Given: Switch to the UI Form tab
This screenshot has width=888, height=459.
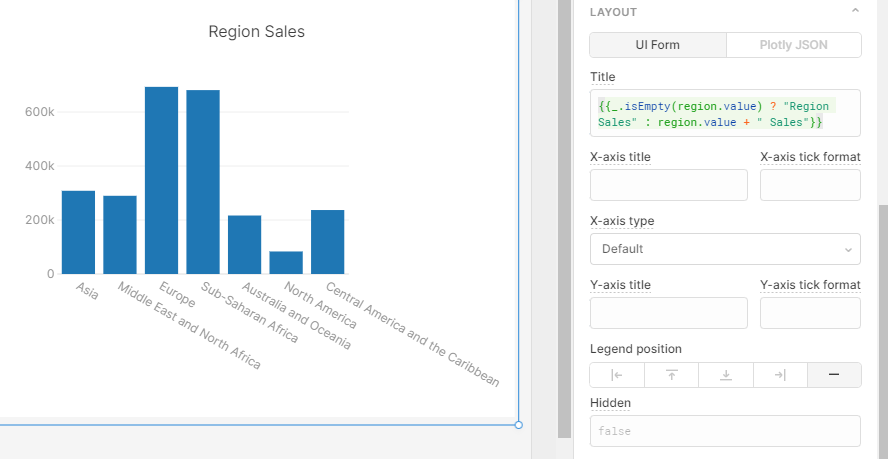Looking at the screenshot, I should [x=658, y=45].
